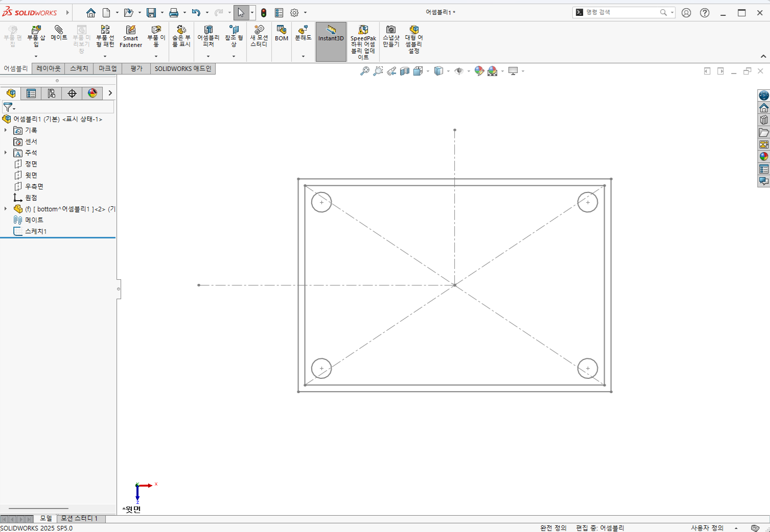Launch the Smart Fastener tool
Screen dimensions: 770x532
(x=131, y=36)
